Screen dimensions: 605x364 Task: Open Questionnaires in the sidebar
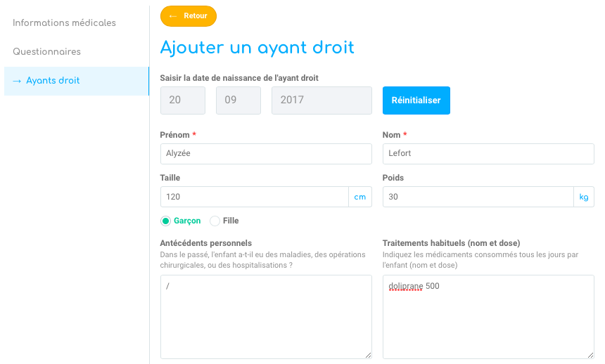(46, 52)
